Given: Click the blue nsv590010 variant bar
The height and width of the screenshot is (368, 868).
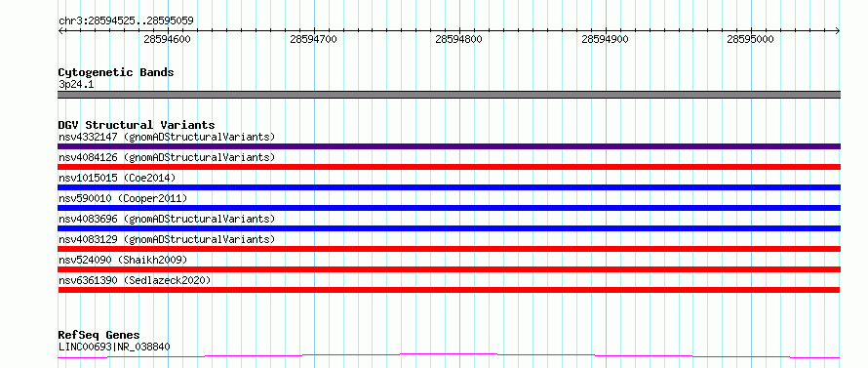Looking at the screenshot, I should click(449, 208).
